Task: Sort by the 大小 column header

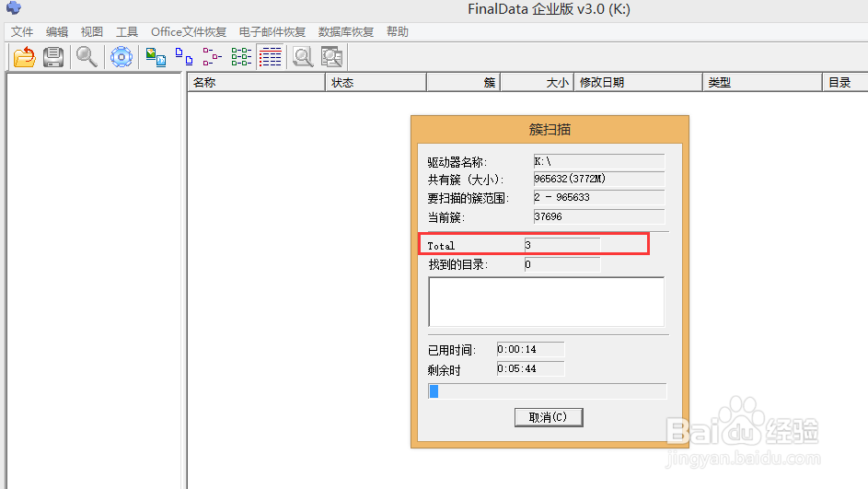Action: [538, 83]
